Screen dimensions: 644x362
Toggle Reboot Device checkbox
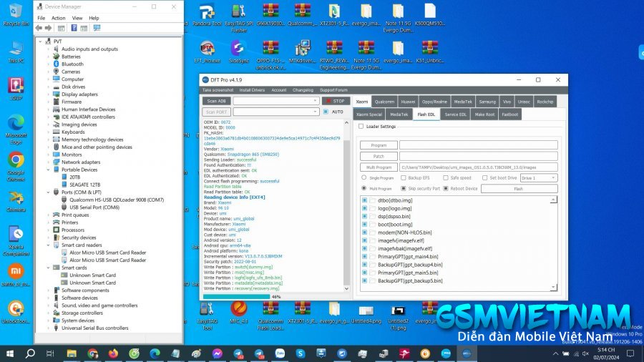(x=446, y=188)
